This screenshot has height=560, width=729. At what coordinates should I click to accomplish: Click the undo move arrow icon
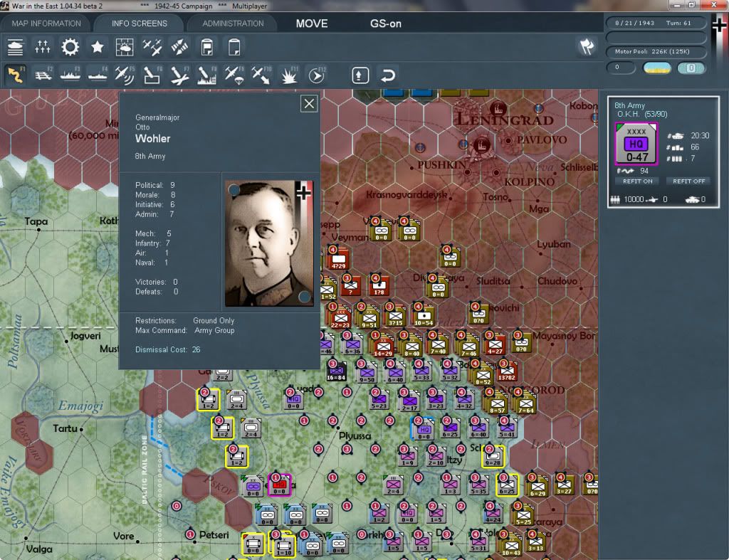point(388,75)
